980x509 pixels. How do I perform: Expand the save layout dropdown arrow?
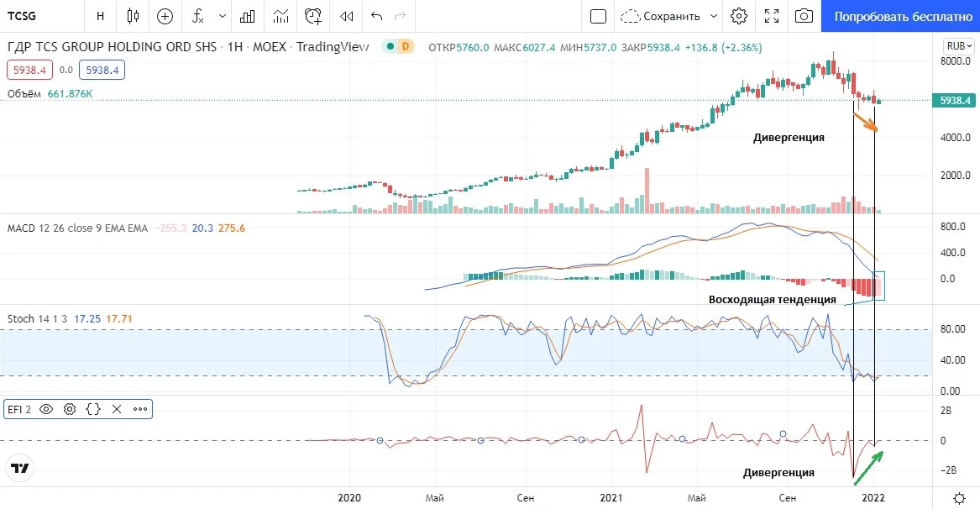[x=714, y=16]
